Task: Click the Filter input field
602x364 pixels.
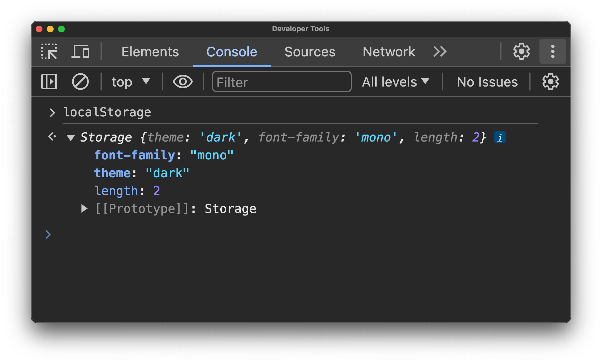Action: 281,82
